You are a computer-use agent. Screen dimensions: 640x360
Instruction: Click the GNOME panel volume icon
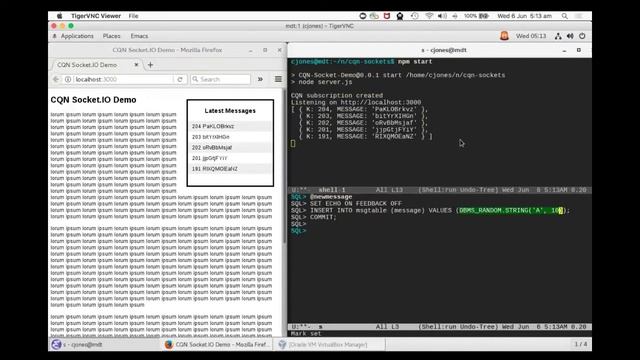[x=570, y=36]
